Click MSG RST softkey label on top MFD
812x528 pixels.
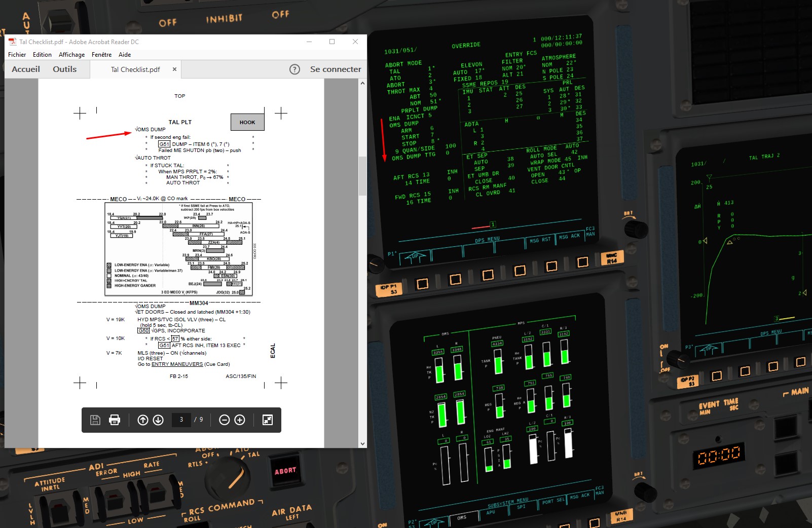(x=540, y=240)
